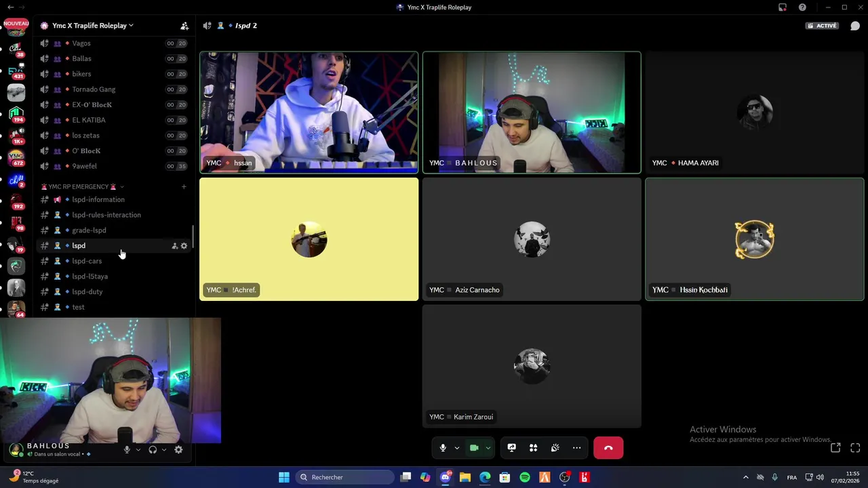Collapse the YMC RP EMERGENCY category
The image size is (868, 488).
(83, 186)
